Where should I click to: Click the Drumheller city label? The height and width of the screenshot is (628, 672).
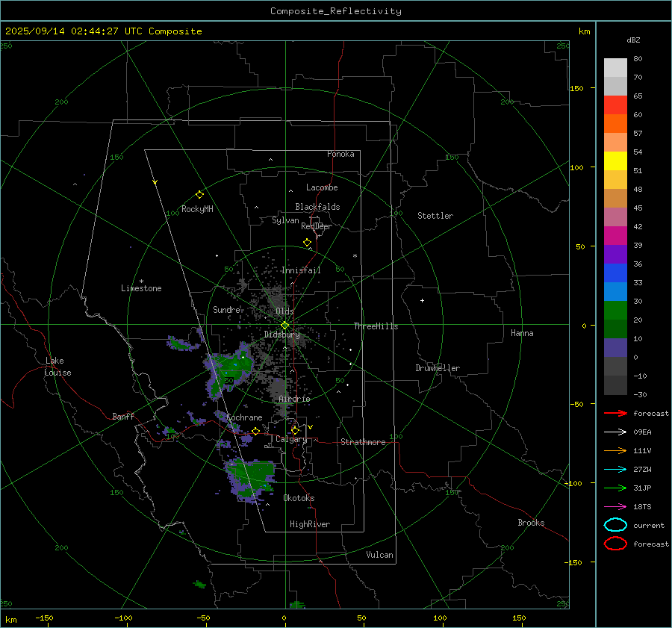click(438, 368)
